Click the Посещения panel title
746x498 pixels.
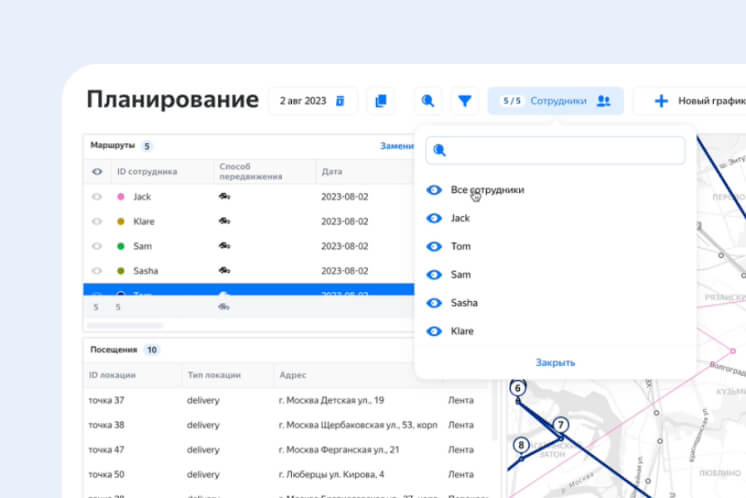114,350
